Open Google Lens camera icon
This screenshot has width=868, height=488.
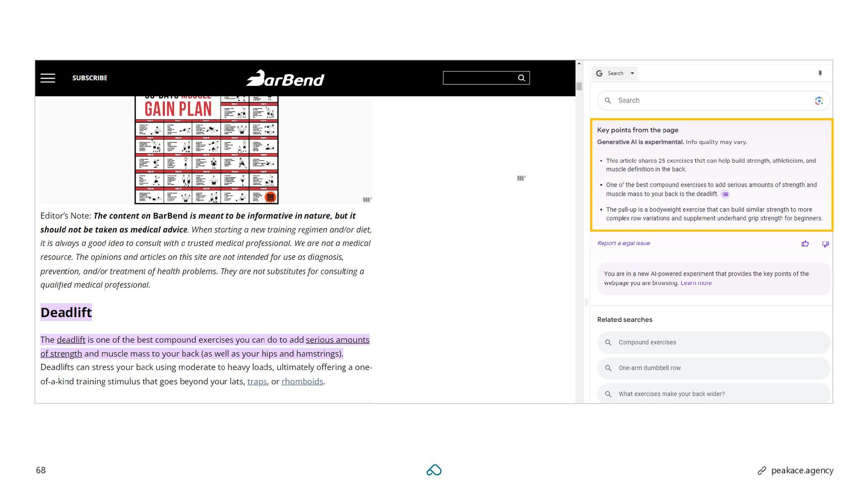(x=819, y=101)
